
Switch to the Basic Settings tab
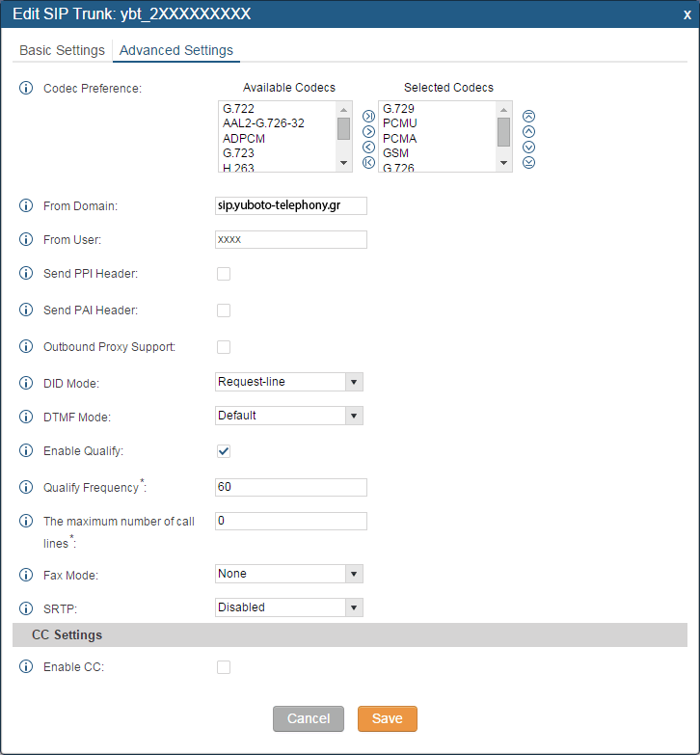(x=62, y=50)
